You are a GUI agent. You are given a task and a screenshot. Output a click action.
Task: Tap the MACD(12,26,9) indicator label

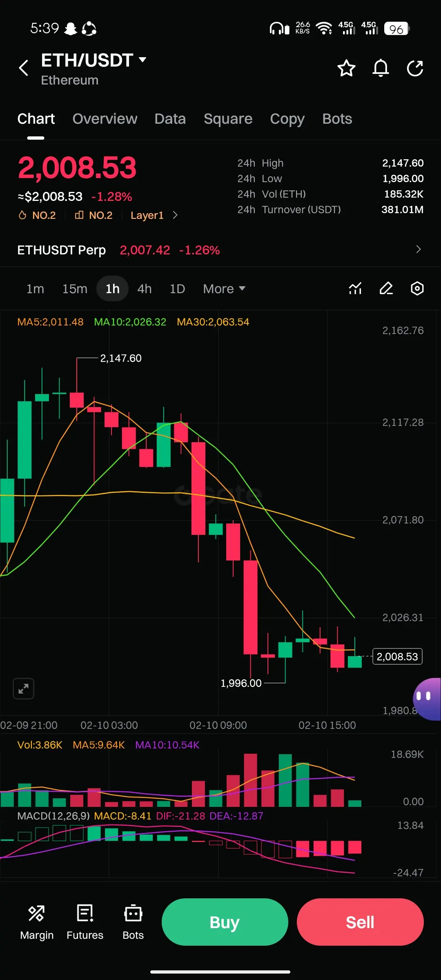tap(53, 816)
